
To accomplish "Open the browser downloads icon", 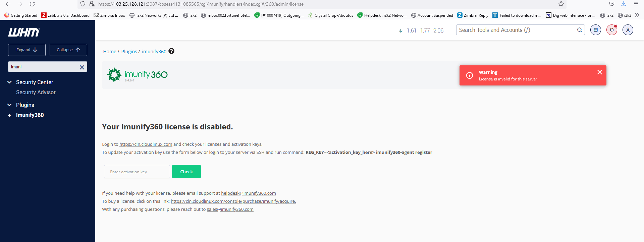I will pyautogui.click(x=624, y=4).
